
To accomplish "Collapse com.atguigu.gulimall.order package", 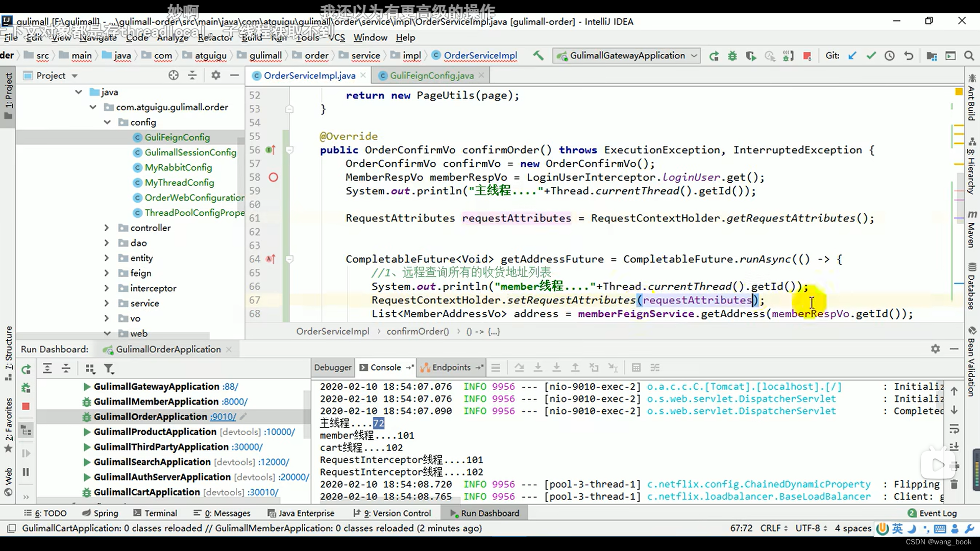I will (x=93, y=107).
